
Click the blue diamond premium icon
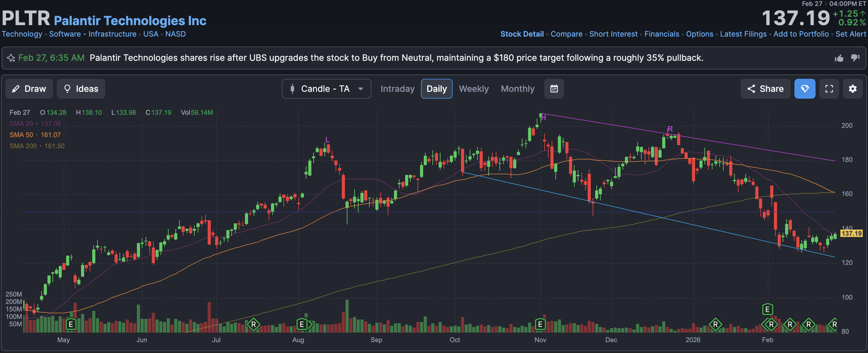click(805, 89)
